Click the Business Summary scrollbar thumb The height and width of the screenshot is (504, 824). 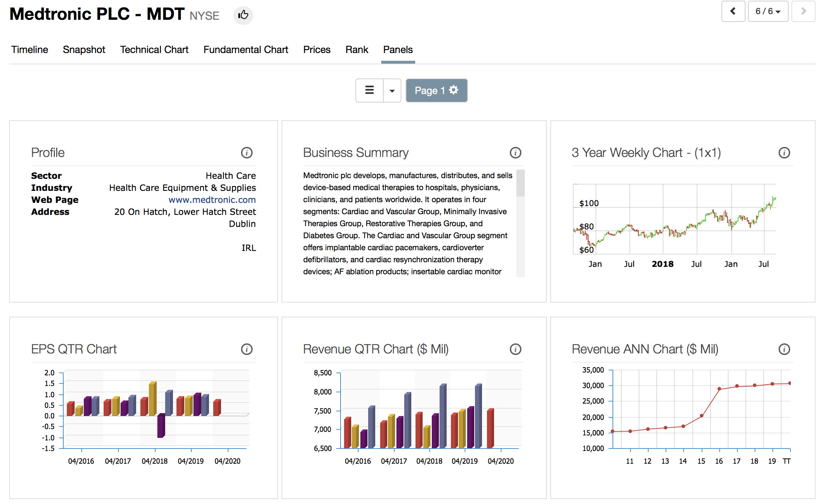[x=520, y=183]
